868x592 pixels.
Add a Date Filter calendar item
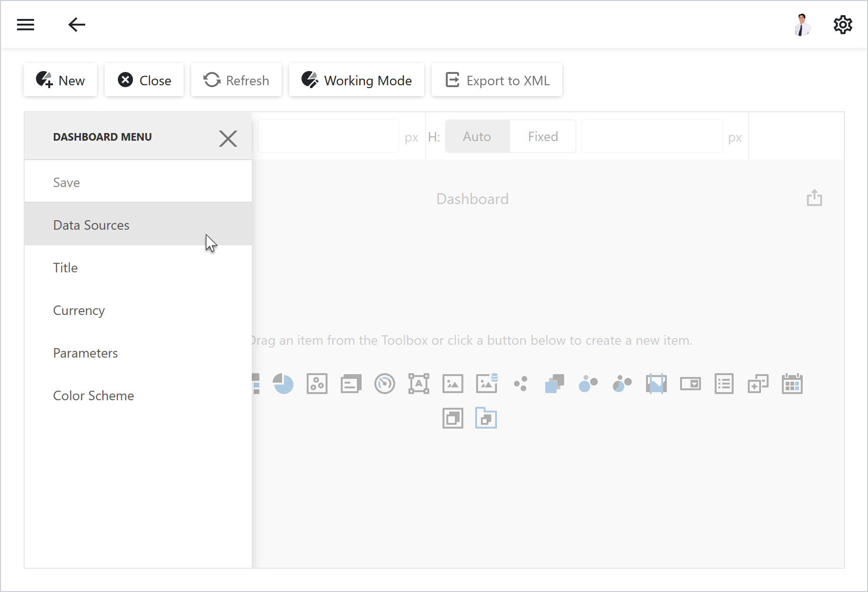792,384
